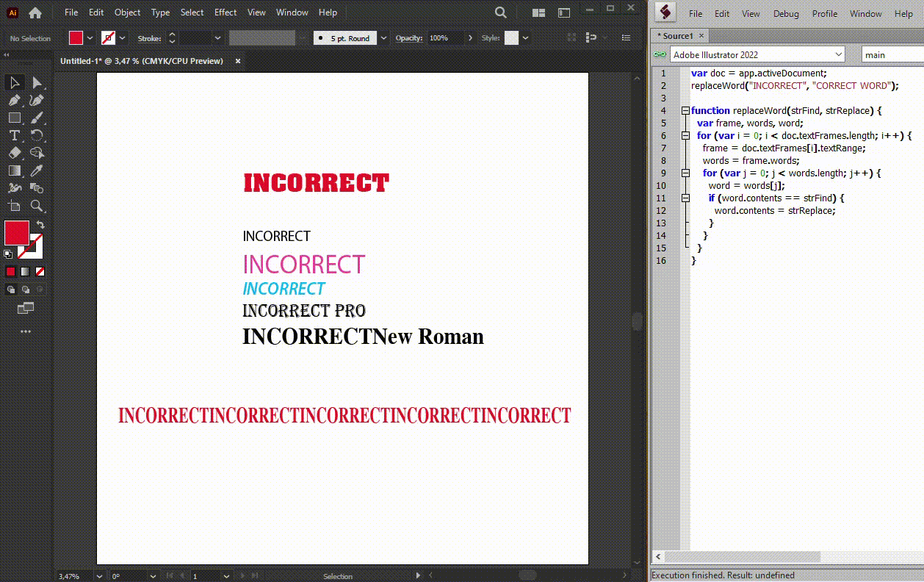This screenshot has height=582, width=924.
Task: Open the fill color dropdown arrow
Action: click(x=90, y=38)
